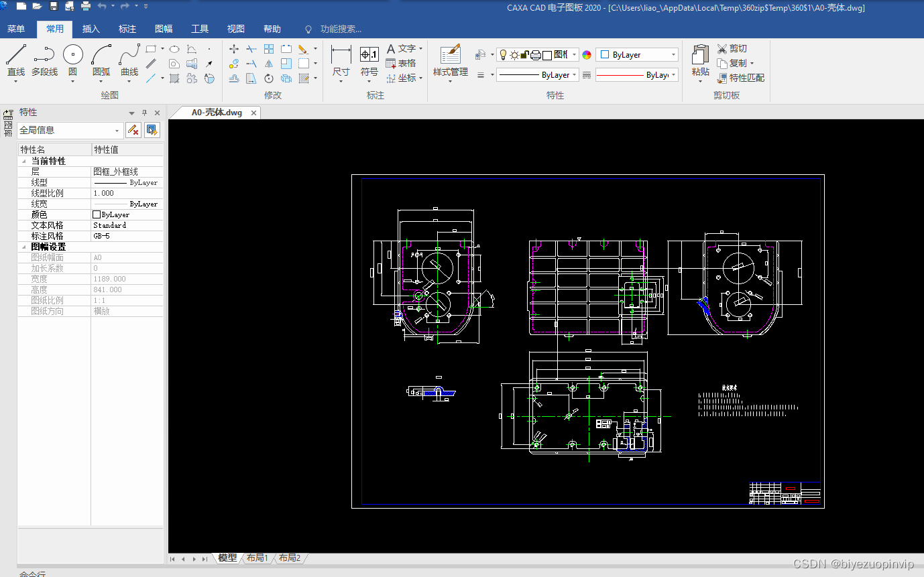Create a new file from quick access toolbar
Image resolution: width=924 pixels, height=577 pixels.
21,7
